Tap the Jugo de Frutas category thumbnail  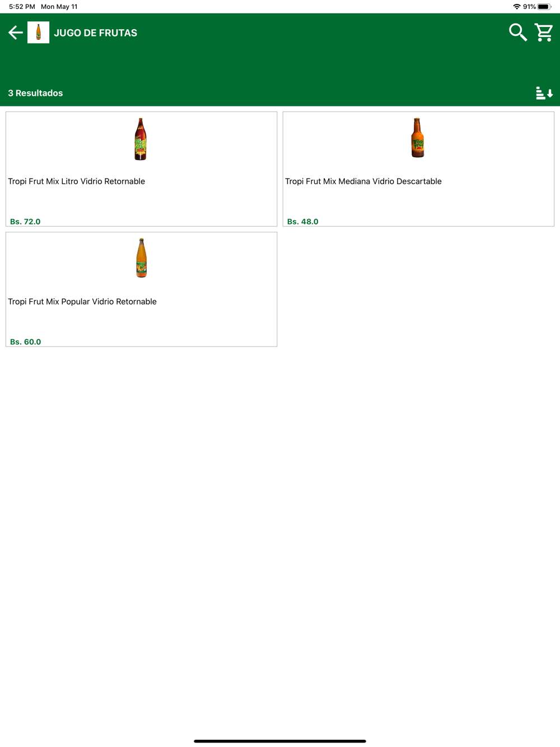point(38,32)
